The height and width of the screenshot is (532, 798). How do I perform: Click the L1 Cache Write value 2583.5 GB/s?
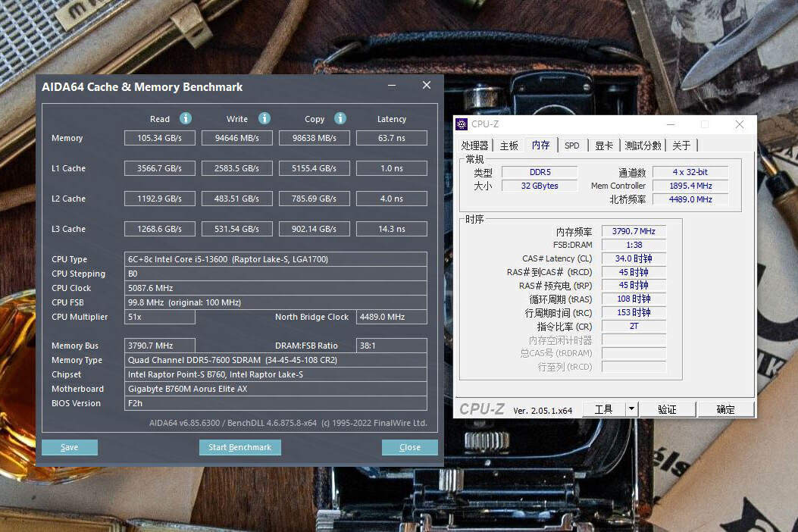pyautogui.click(x=237, y=168)
